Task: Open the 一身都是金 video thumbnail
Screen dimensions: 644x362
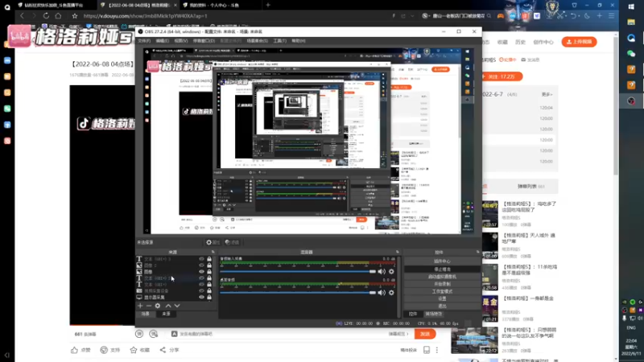Action: click(490, 308)
